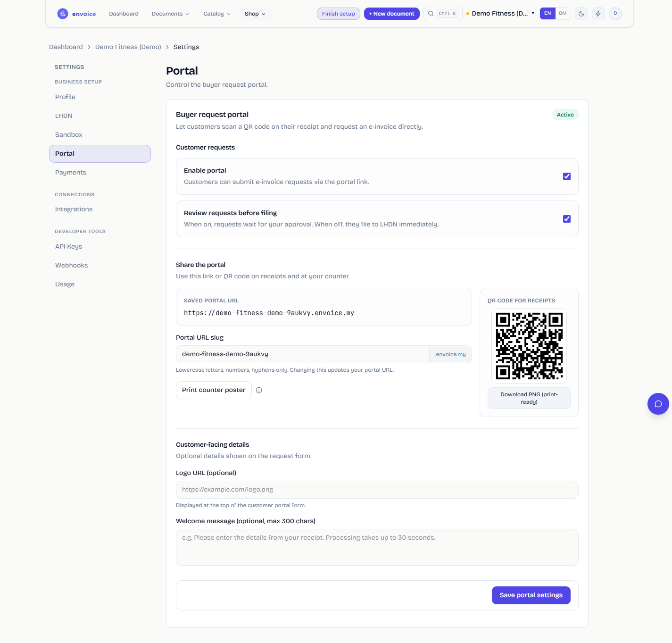Click Dashboard breadcrumb link
Image resolution: width=672 pixels, height=643 pixels.
tap(66, 47)
